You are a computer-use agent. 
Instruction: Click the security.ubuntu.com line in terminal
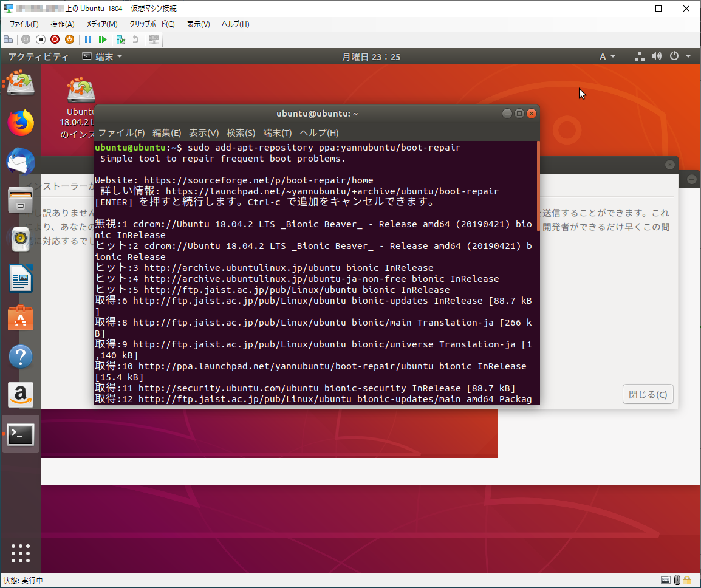[x=305, y=388]
